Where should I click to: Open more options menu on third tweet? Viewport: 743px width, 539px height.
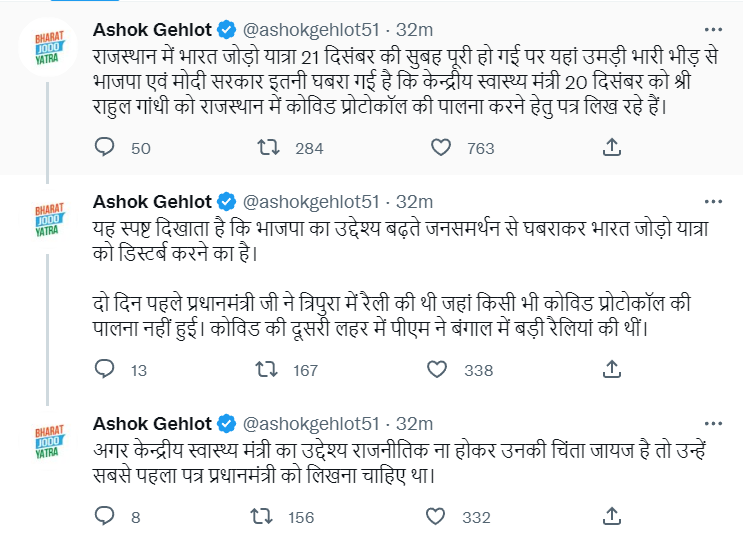pyautogui.click(x=711, y=423)
